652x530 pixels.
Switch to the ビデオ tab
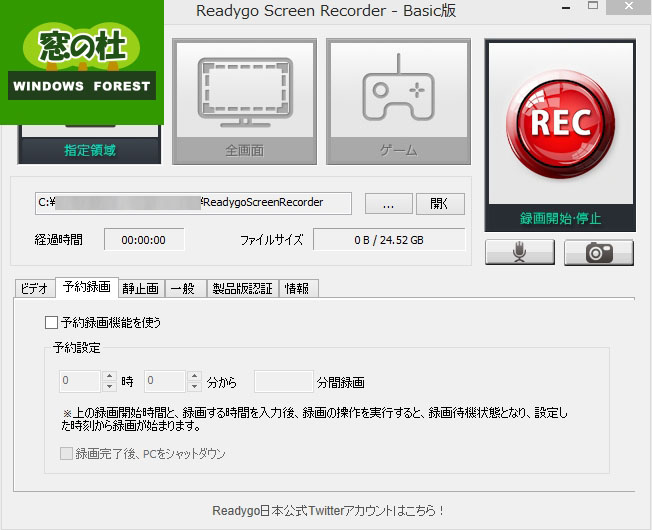point(35,288)
